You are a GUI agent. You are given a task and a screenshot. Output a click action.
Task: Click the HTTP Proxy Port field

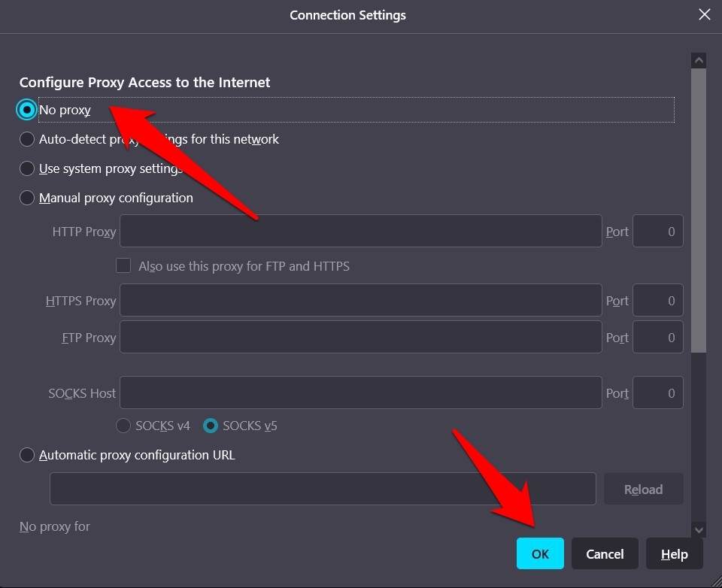pyautogui.click(x=657, y=231)
